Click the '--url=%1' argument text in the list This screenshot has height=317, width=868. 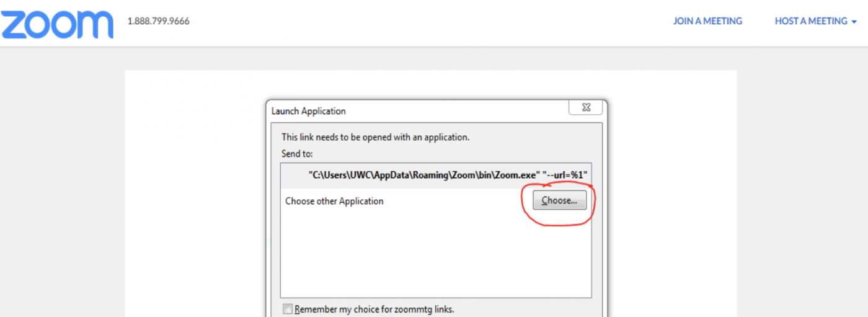[565, 176]
